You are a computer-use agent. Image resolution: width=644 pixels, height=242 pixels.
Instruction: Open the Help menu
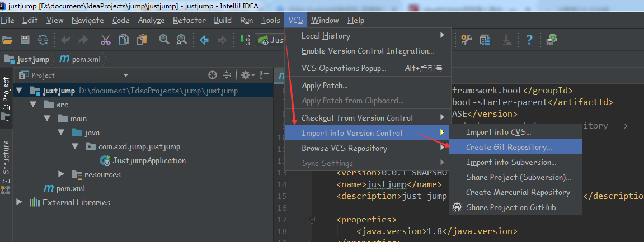point(356,20)
